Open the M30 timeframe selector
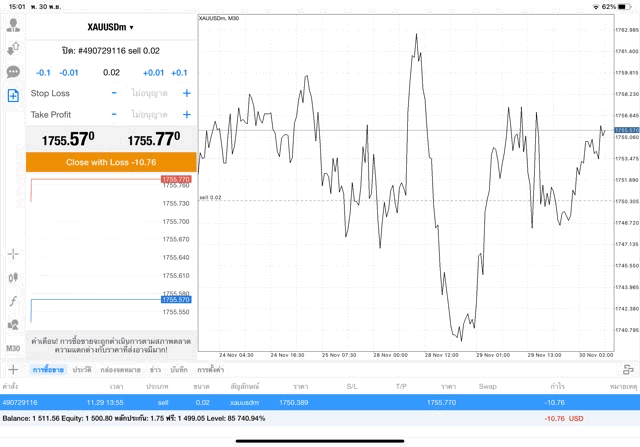 (13, 348)
